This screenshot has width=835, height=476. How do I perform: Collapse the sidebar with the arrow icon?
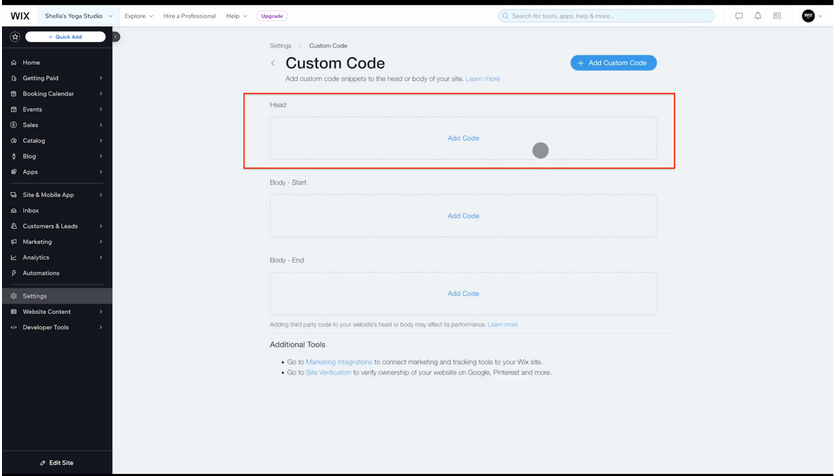[116, 37]
